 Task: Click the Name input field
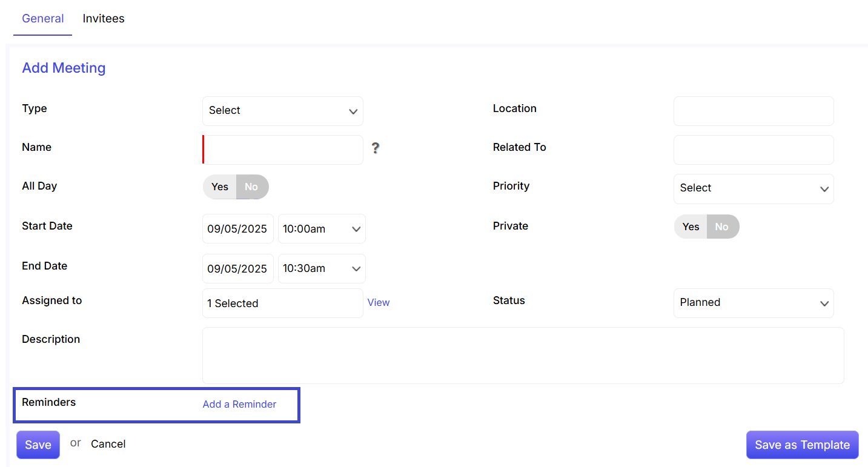283,150
